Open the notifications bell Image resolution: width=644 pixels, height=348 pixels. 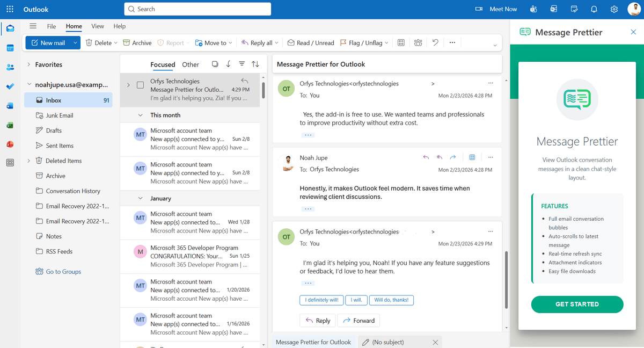594,9
